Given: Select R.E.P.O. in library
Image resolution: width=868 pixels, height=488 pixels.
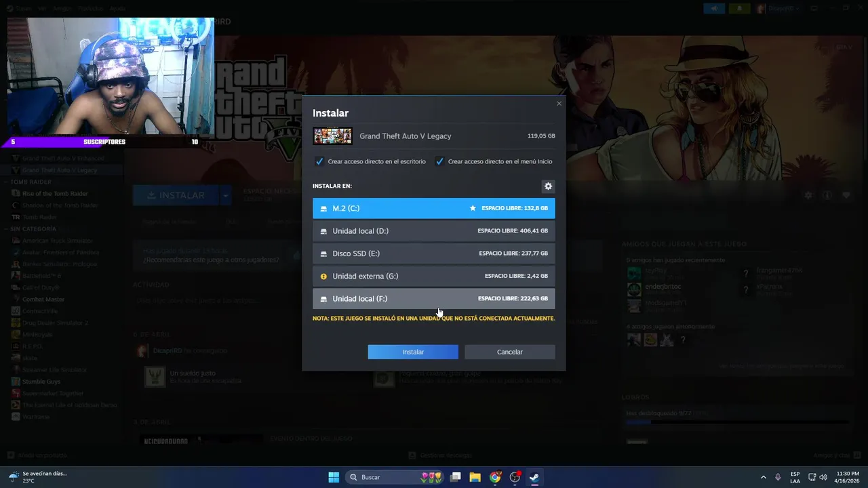Looking at the screenshot, I should pos(33,346).
